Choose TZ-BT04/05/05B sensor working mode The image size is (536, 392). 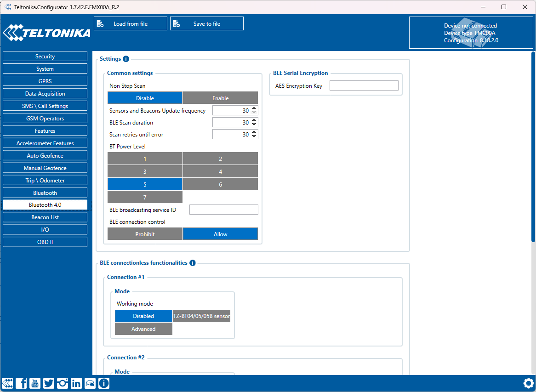(202, 316)
